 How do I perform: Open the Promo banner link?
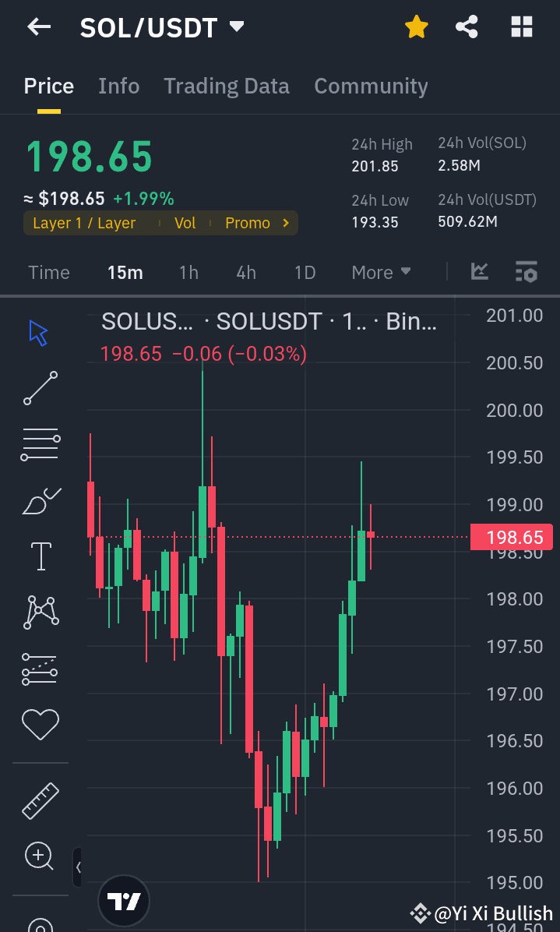click(248, 223)
